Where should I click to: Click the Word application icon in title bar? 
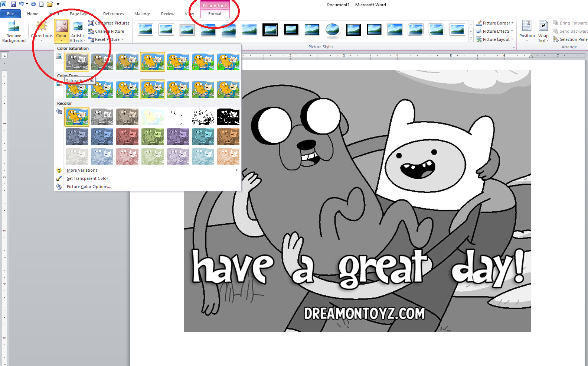click(x=4, y=4)
